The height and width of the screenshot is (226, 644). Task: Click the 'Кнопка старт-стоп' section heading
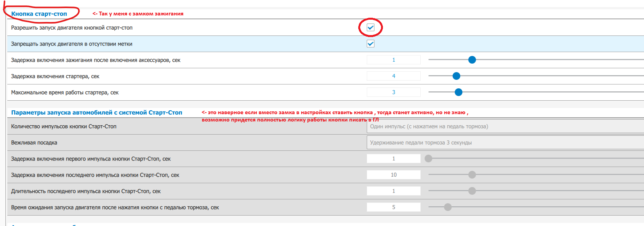point(39,14)
